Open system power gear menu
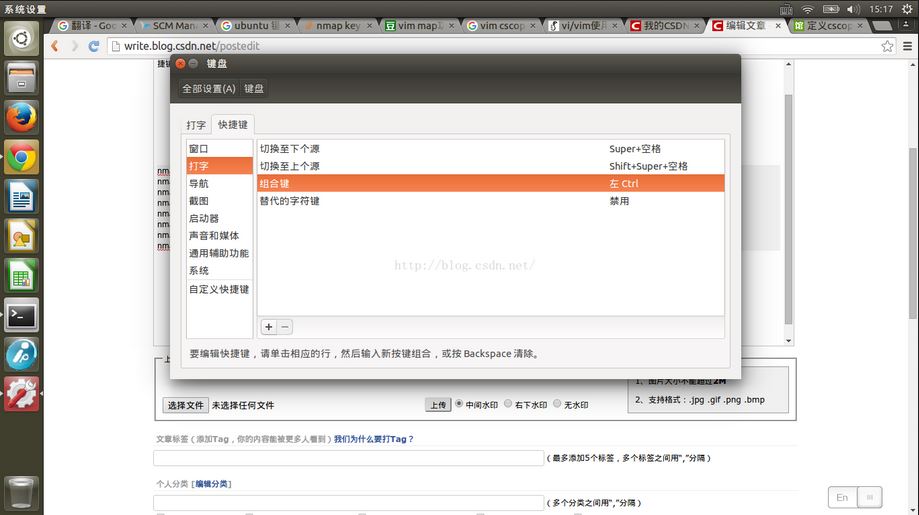The height and width of the screenshot is (515, 919). point(907,9)
